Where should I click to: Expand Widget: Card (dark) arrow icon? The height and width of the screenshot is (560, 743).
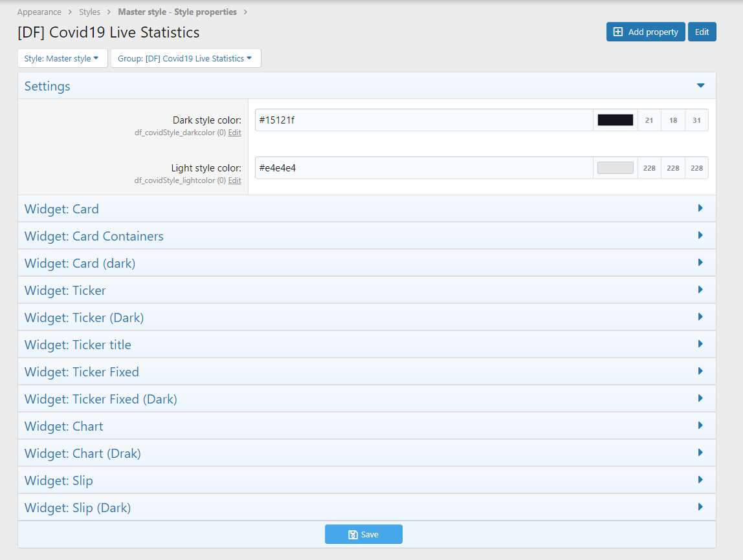click(x=700, y=263)
